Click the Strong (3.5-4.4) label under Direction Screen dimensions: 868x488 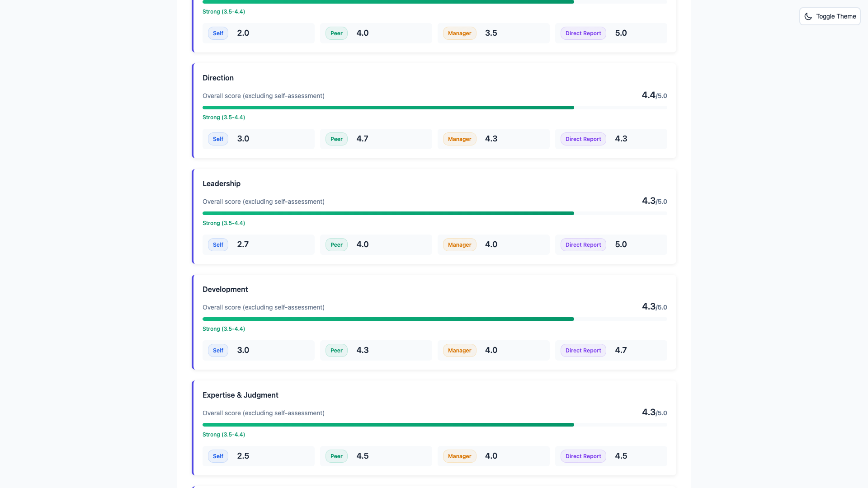[x=223, y=117]
